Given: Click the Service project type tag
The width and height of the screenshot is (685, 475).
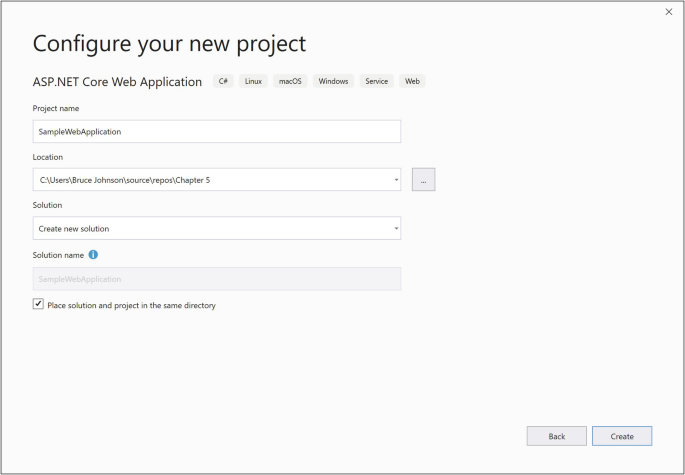Looking at the screenshot, I should [377, 81].
